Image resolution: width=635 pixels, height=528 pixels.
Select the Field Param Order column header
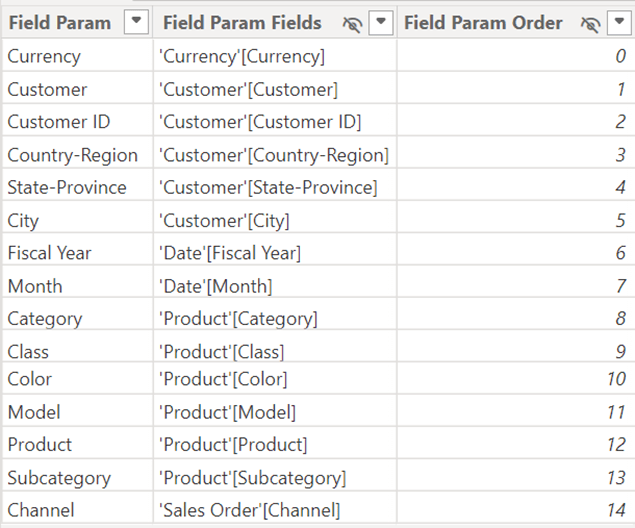(482, 23)
